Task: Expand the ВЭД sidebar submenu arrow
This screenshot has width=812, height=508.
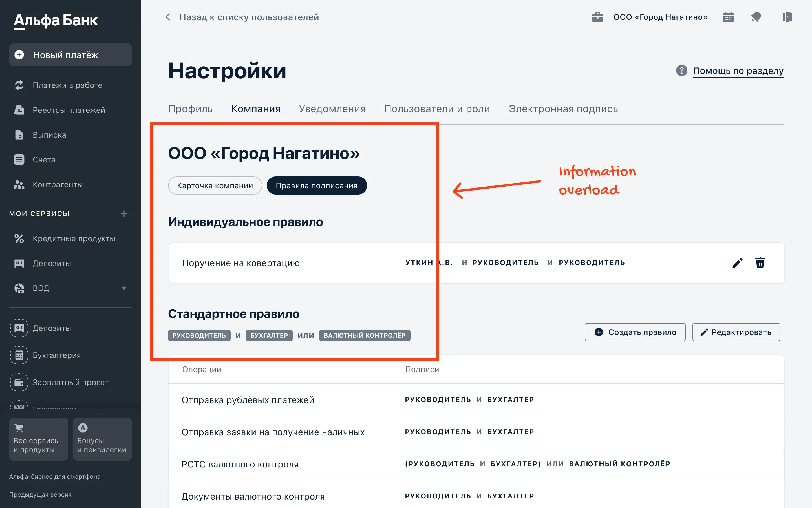Action: [x=124, y=288]
